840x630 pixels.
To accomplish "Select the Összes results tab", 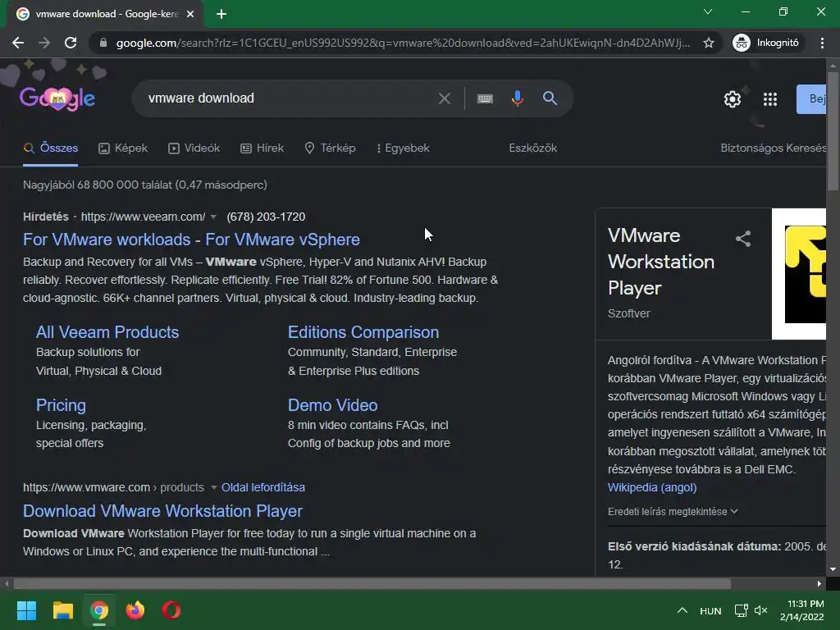I will tap(51, 148).
